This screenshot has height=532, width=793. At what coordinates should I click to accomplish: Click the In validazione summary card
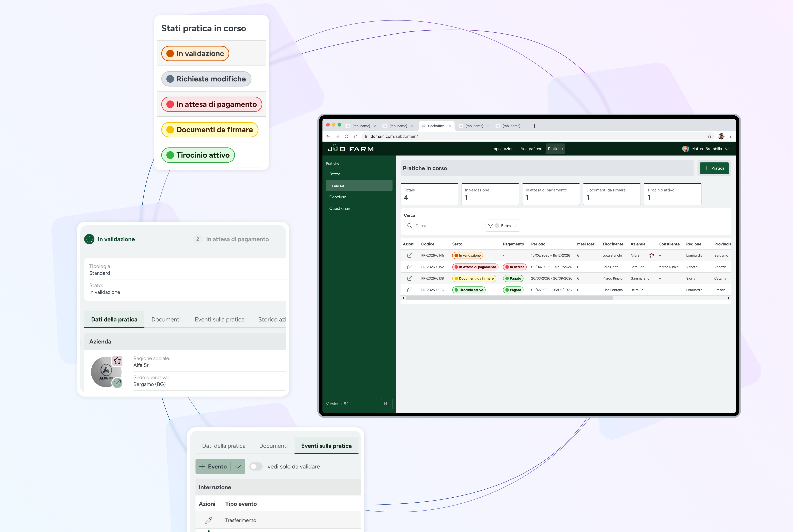coord(490,194)
